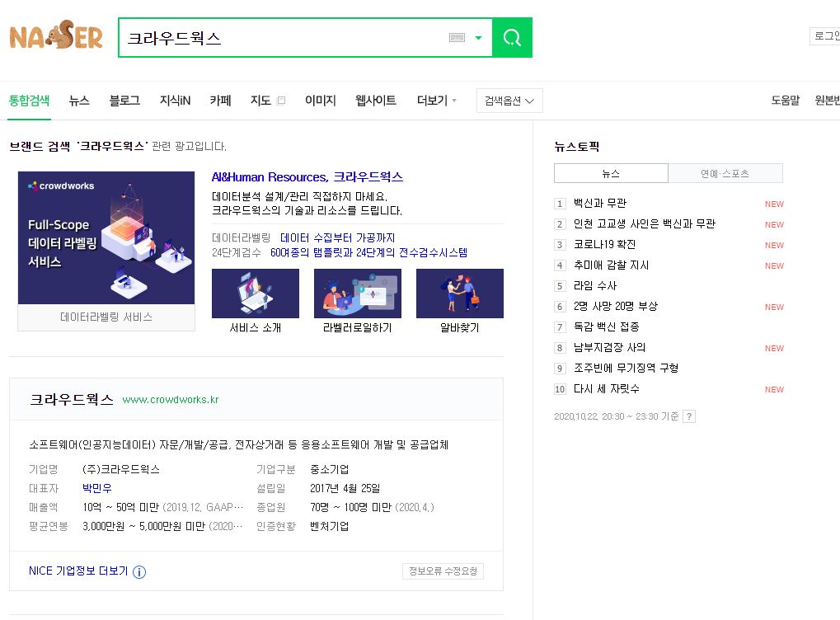
Task: Click the 로그인 button
Action: click(x=825, y=36)
